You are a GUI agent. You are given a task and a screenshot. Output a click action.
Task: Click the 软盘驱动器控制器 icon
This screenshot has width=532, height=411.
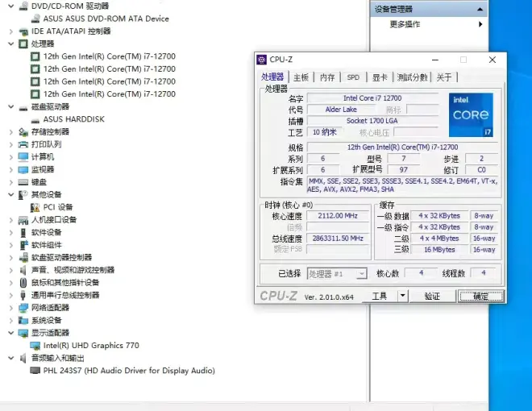pyautogui.click(x=23, y=257)
